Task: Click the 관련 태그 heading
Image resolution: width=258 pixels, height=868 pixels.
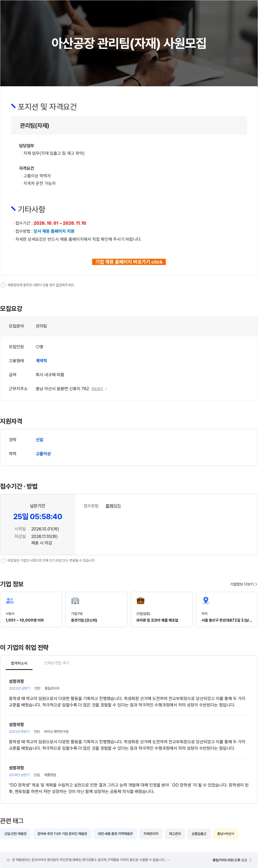Action: coord(12,821)
